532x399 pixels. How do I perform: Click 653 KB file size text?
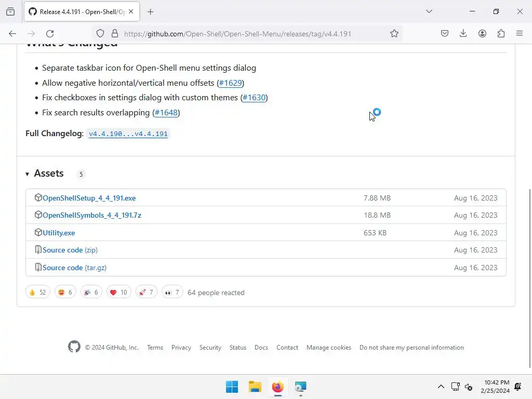pyautogui.click(x=375, y=233)
